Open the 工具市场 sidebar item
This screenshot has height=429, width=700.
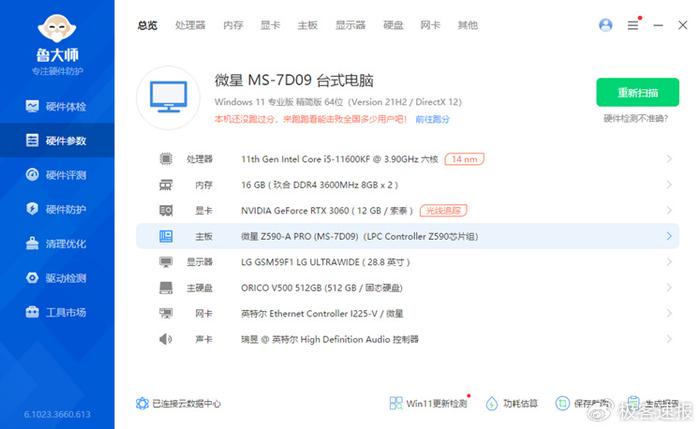coord(56,312)
